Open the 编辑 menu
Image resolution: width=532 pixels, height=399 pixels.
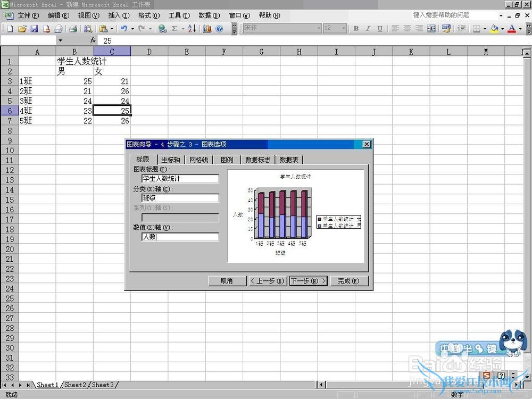pyautogui.click(x=59, y=15)
